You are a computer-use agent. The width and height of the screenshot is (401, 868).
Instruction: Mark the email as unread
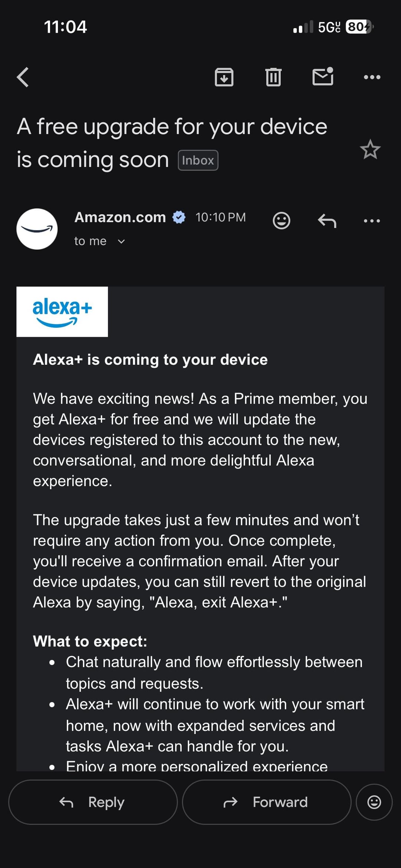(x=323, y=77)
